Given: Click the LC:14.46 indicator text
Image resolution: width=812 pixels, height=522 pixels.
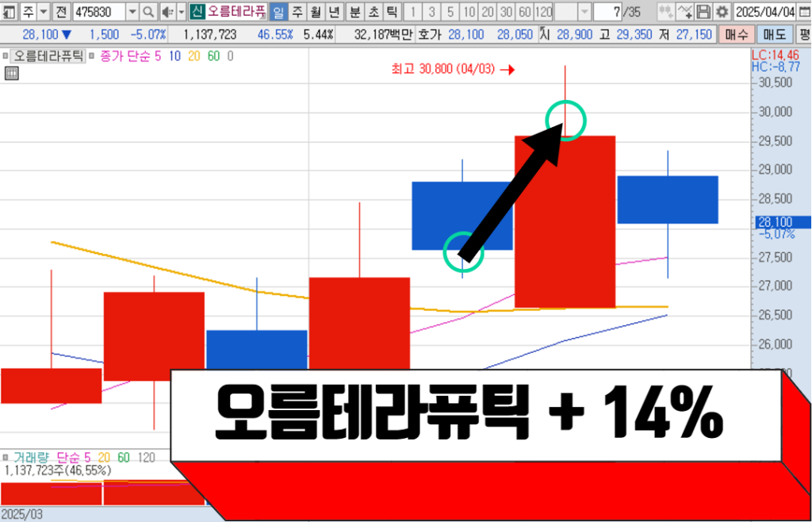Looking at the screenshot, I should point(776,55).
